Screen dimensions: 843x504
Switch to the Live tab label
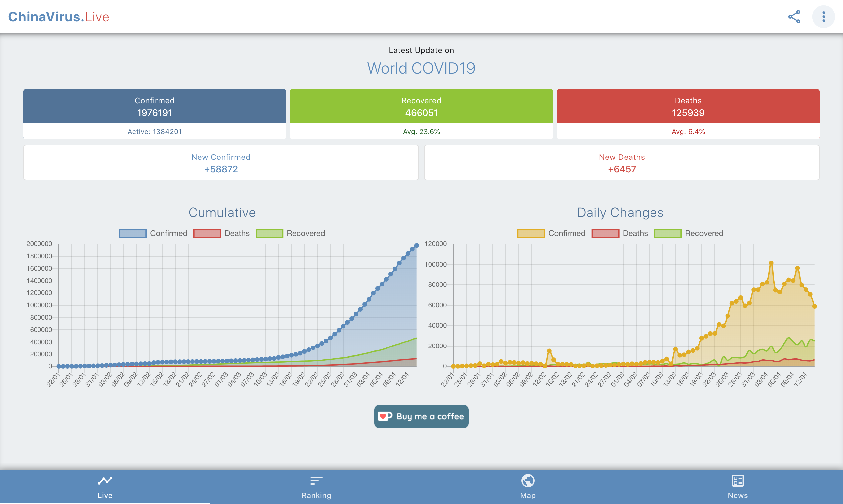(105, 495)
